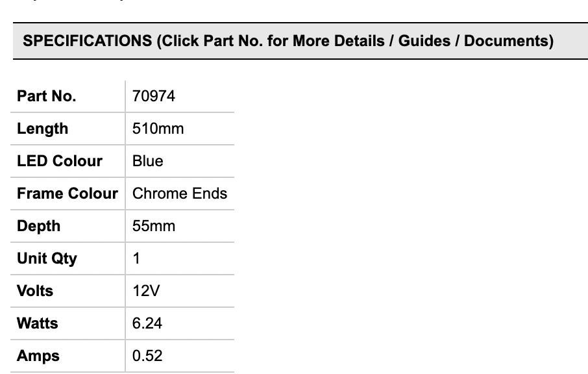This screenshot has width=588, height=374.
Task: Click the Watts row label
Action: [37, 323]
